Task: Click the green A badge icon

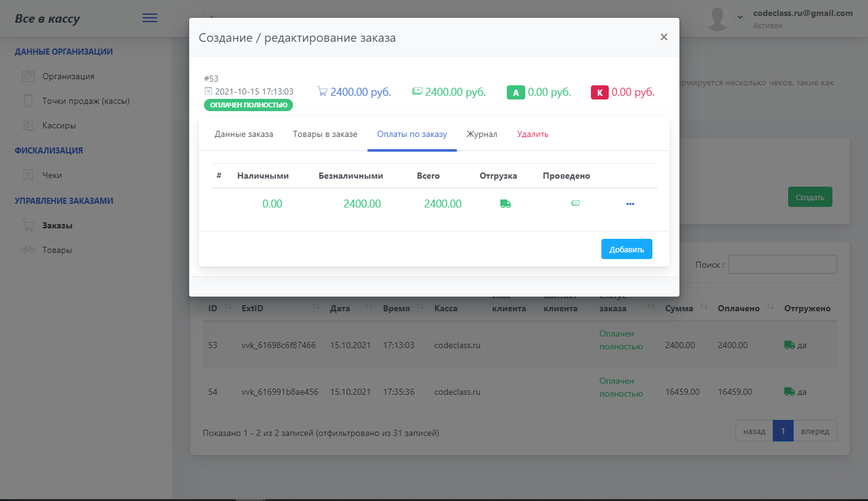Action: click(x=515, y=93)
